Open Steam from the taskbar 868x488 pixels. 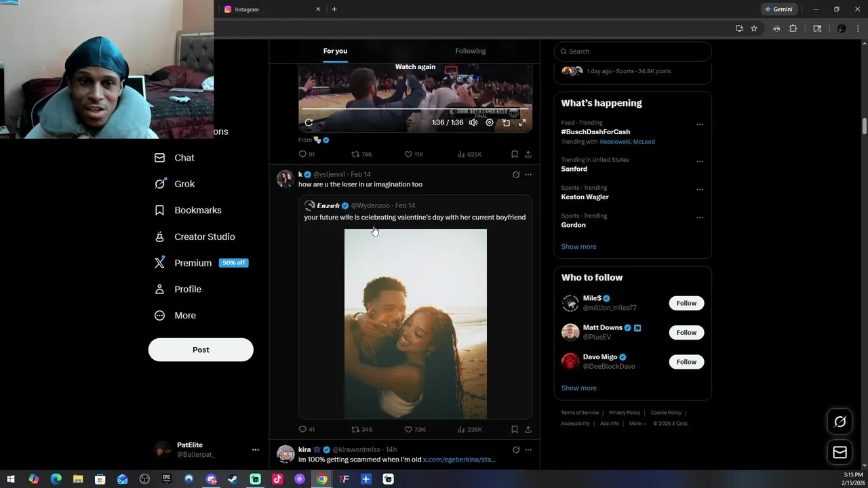click(x=233, y=479)
